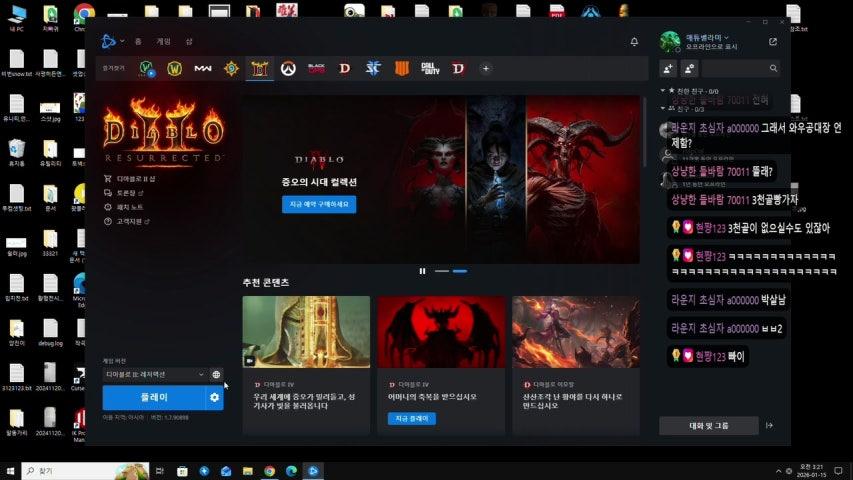Select the WoW Classic game icon
Viewport: 853px width, 480px height.
(x=146, y=69)
